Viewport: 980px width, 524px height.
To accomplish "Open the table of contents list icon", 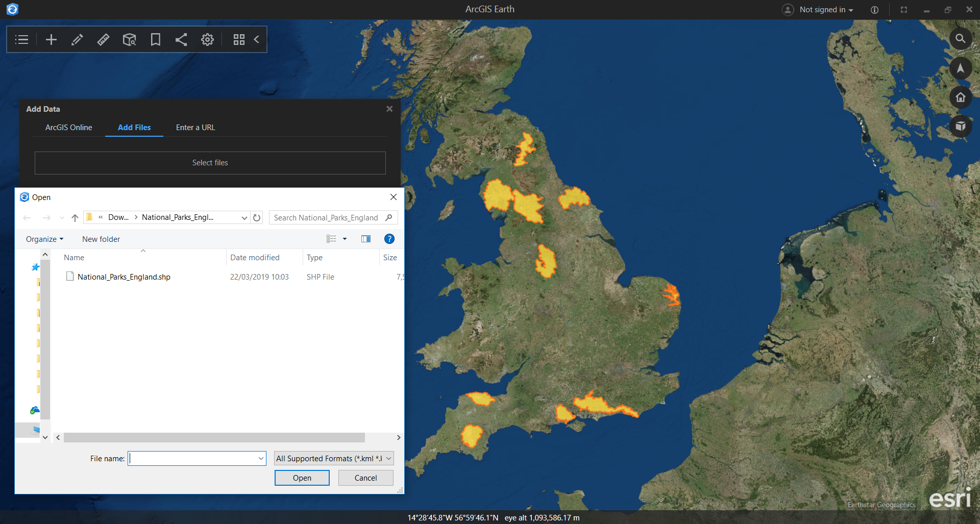I will (21, 40).
